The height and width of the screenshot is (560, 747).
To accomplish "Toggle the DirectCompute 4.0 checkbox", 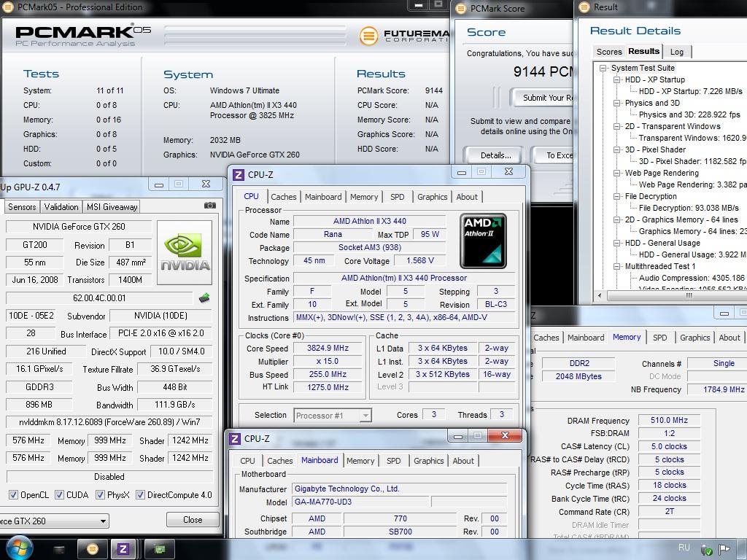I will [x=140, y=495].
